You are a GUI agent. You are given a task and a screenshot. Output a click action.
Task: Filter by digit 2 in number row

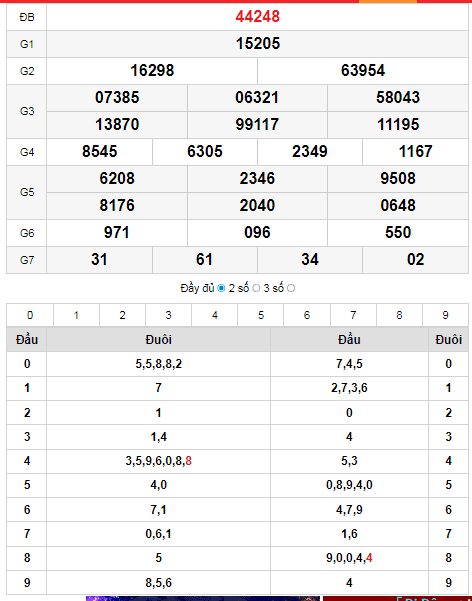(x=122, y=315)
